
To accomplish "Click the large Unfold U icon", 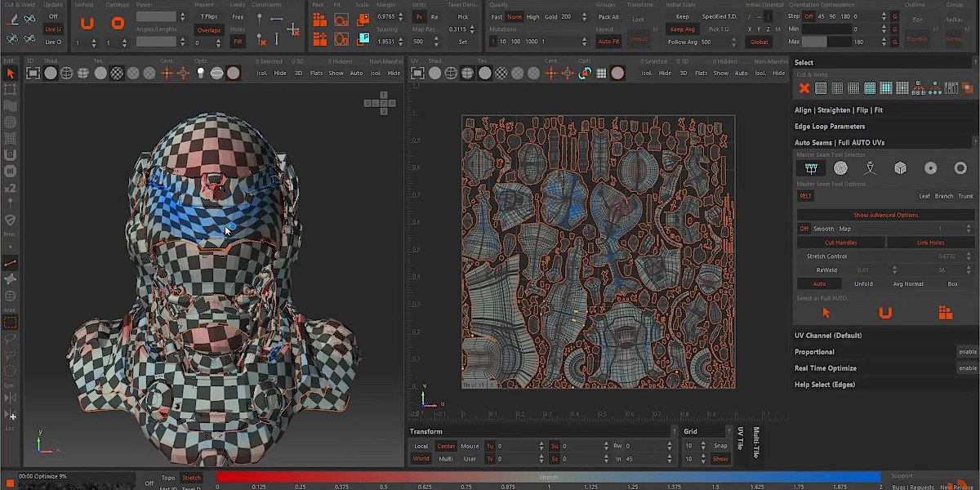I will point(87,23).
